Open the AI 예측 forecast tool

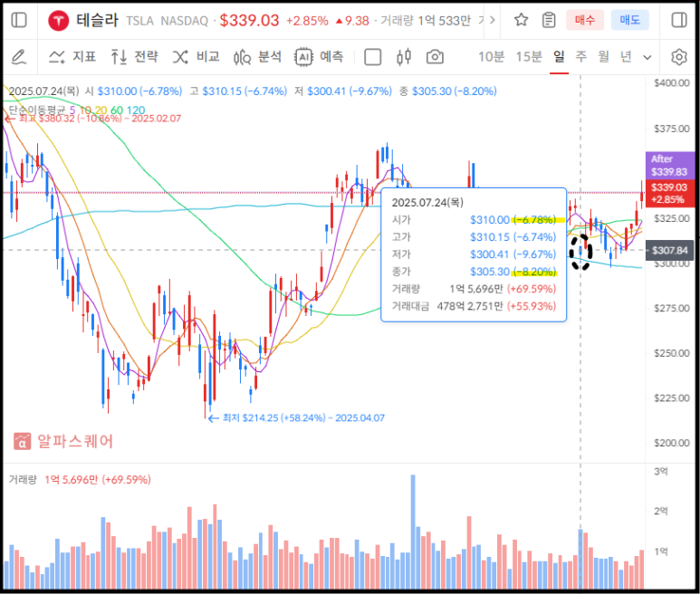pyautogui.click(x=319, y=57)
